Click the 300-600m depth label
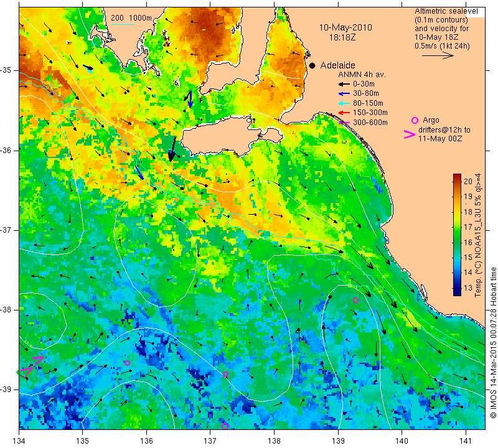The width and height of the screenshot is (498, 448). click(370, 123)
